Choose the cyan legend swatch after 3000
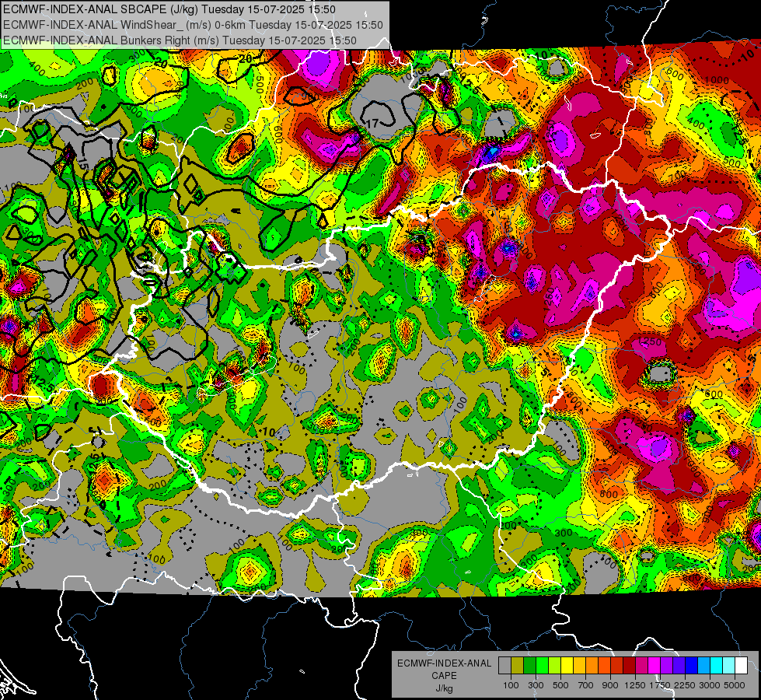The image size is (761, 700). tap(717, 666)
